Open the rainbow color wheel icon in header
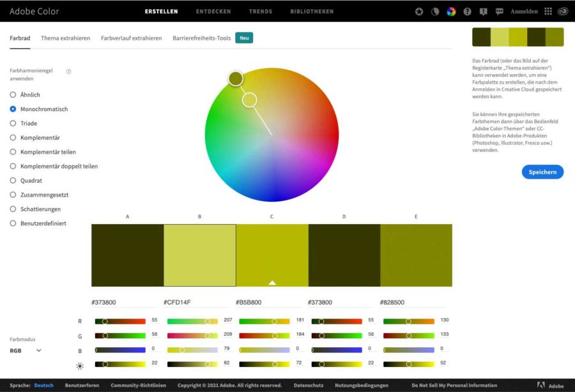Image resolution: width=575 pixels, height=392 pixels. [x=451, y=11]
